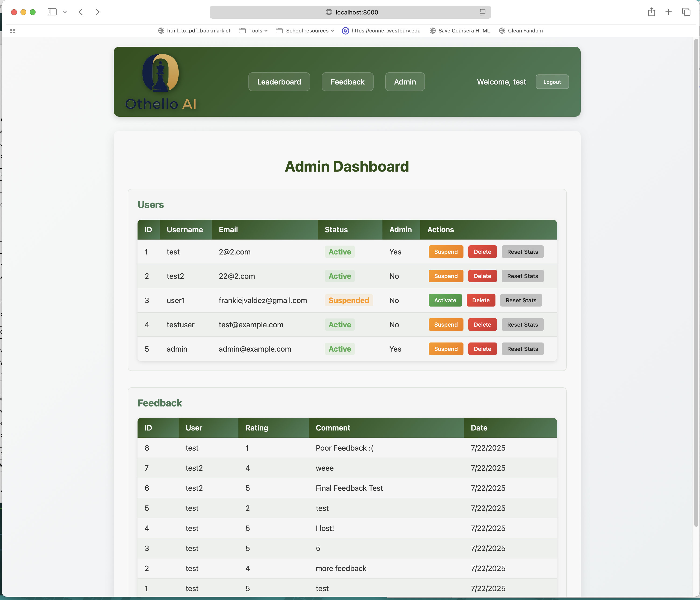This screenshot has height=600, width=700.
Task: Click the comment Final Feedback Test
Action: 349,488
